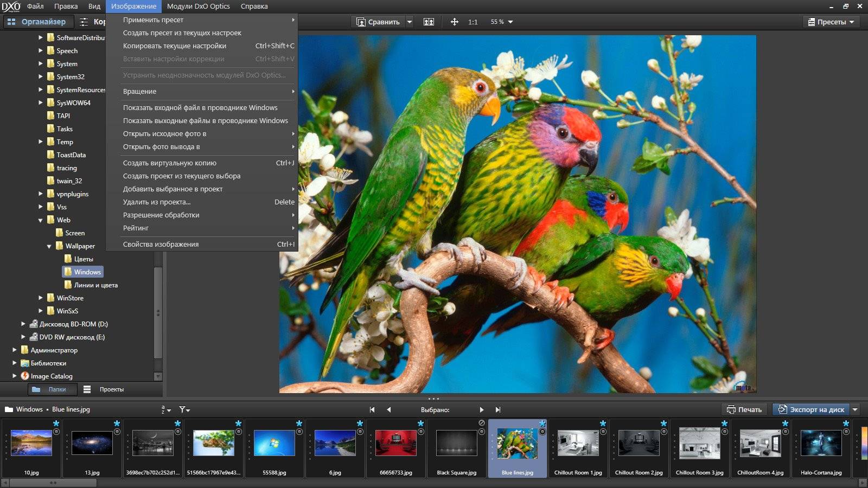The width and height of the screenshot is (868, 488).
Task: Click star marker on Chillout Room 1.jpg
Action: (x=603, y=423)
